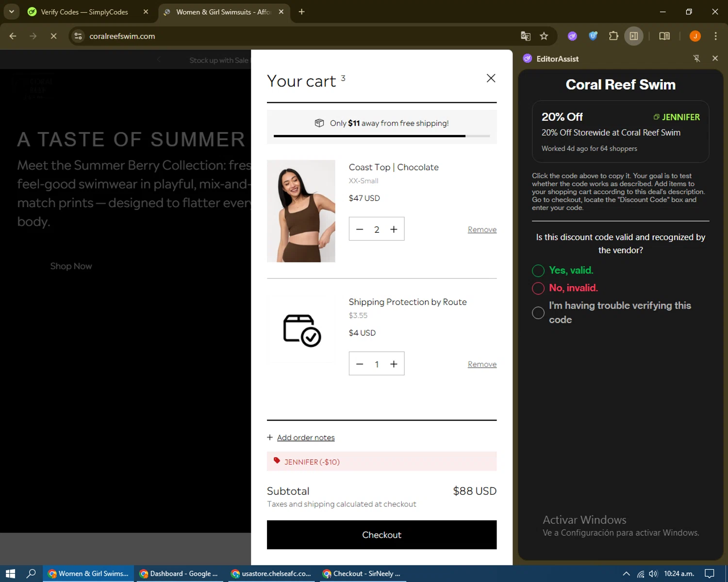
Task: Open reading mode book icon
Action: [x=664, y=36]
